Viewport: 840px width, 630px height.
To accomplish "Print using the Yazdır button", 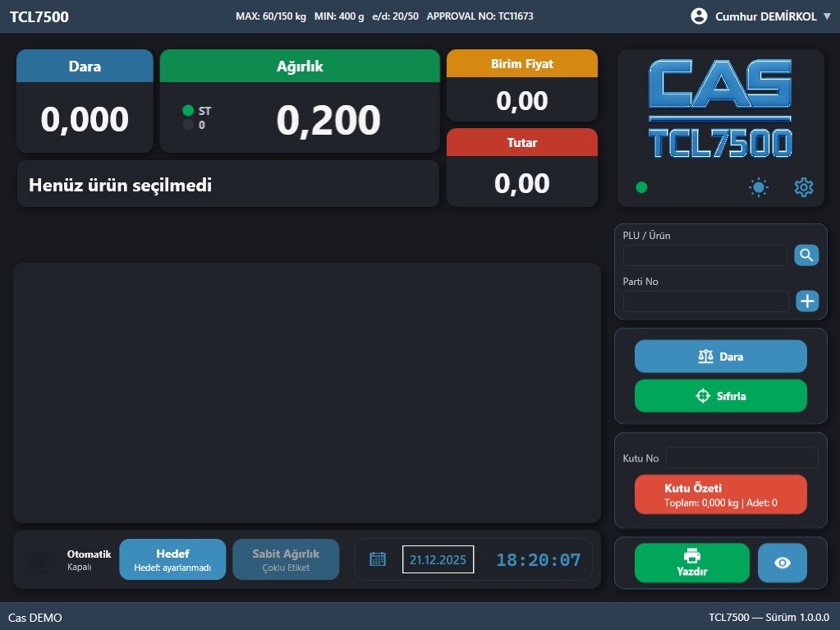I will tap(691, 562).
